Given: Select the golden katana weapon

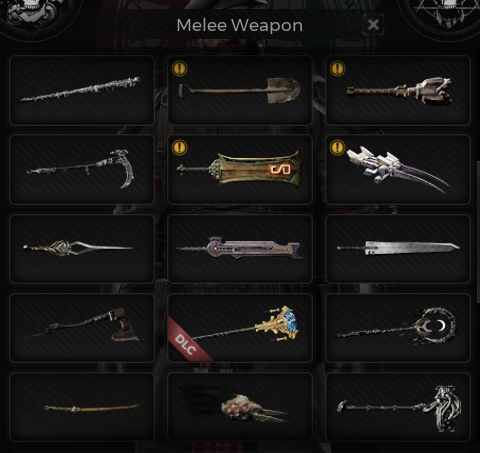Looking at the screenshot, I should [x=82, y=407].
